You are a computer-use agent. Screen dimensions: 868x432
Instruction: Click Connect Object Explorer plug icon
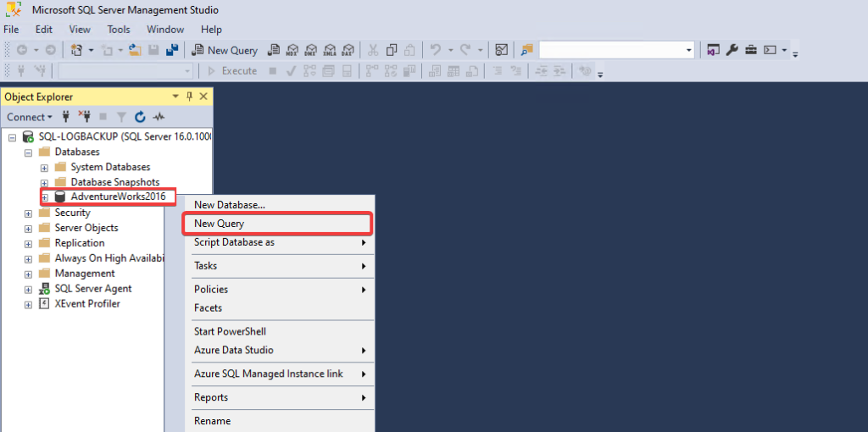(66, 117)
